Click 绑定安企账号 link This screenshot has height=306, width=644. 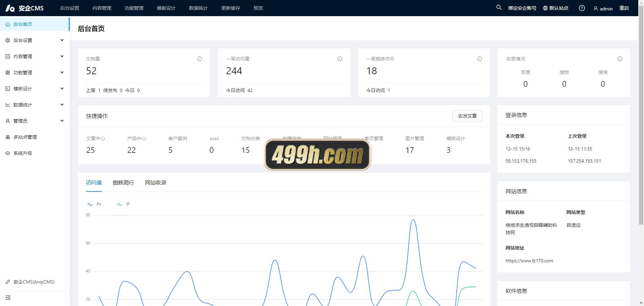[522, 8]
